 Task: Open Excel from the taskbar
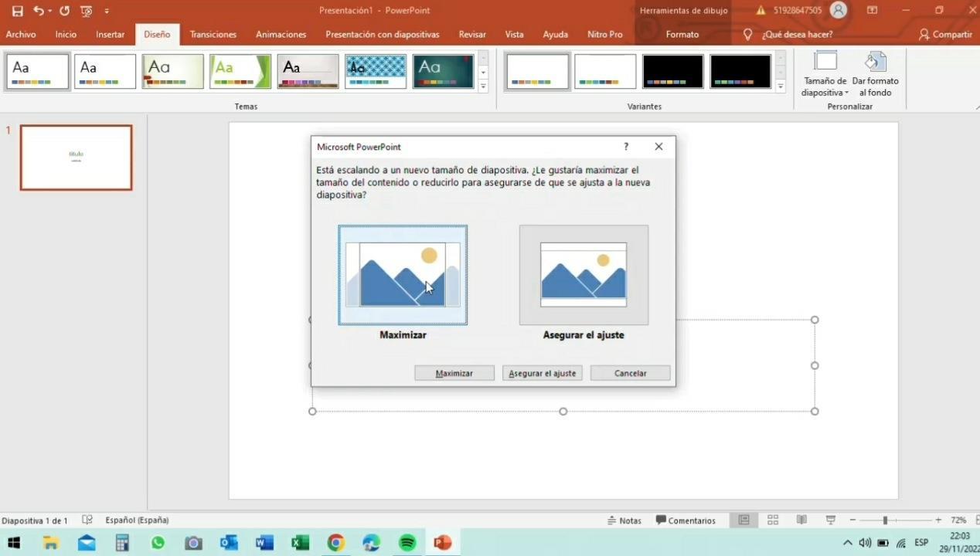tap(300, 543)
